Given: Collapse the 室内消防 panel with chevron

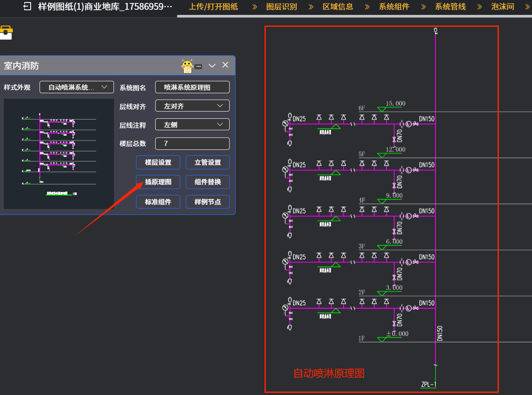Looking at the screenshot, I should pos(212,66).
